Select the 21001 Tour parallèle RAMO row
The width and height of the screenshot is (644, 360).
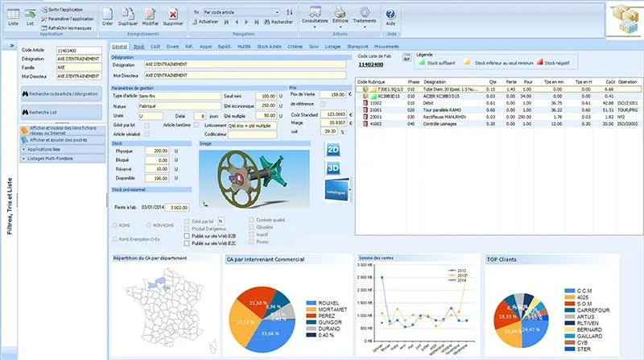tap(498, 110)
